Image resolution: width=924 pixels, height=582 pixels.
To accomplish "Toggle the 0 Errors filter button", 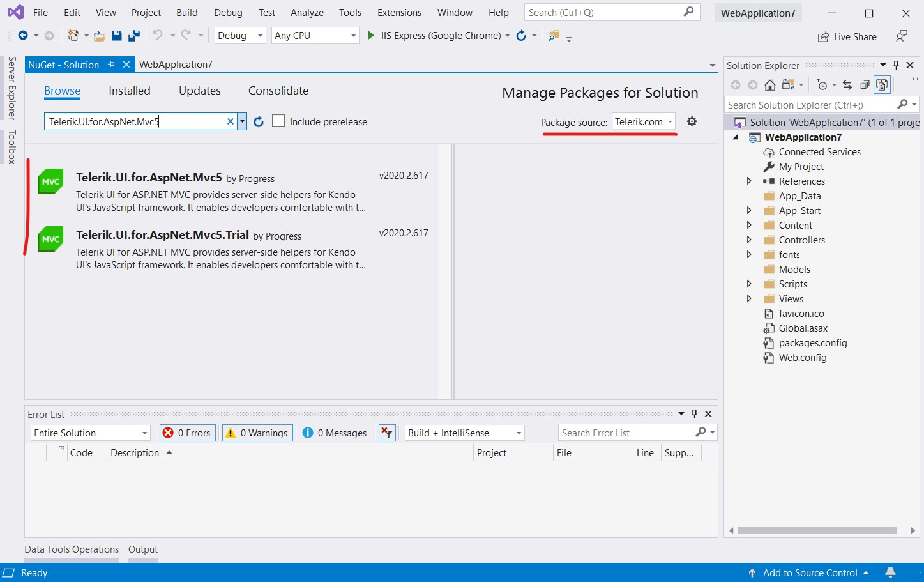I will (187, 433).
